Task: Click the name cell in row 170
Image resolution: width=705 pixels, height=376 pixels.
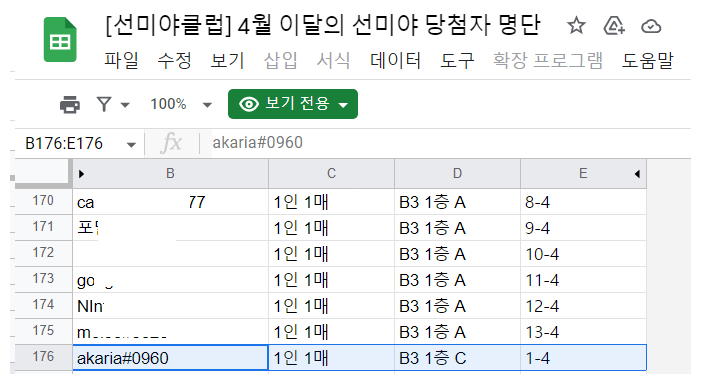Action: [170, 201]
